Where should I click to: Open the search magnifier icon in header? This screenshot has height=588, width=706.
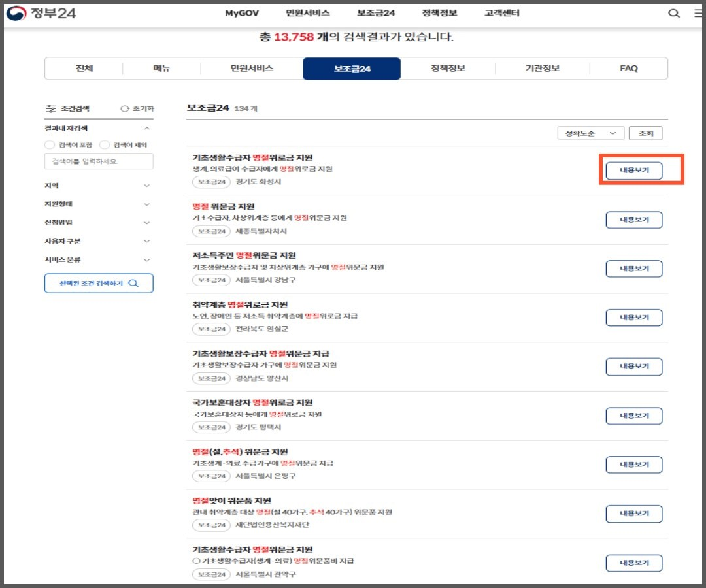[673, 14]
